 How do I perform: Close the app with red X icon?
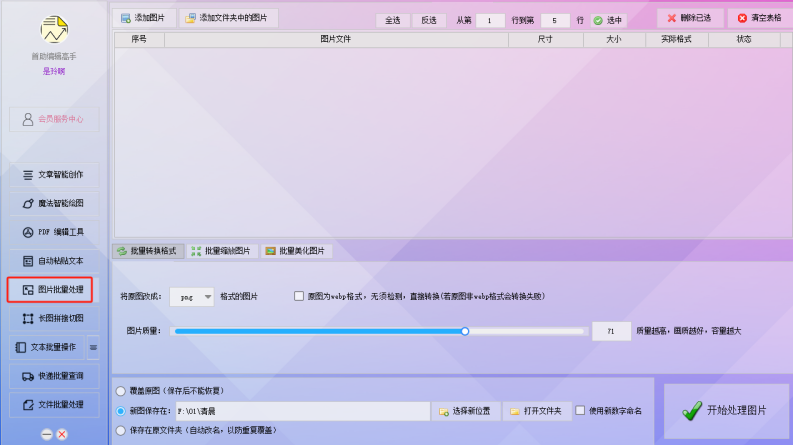pos(62,434)
